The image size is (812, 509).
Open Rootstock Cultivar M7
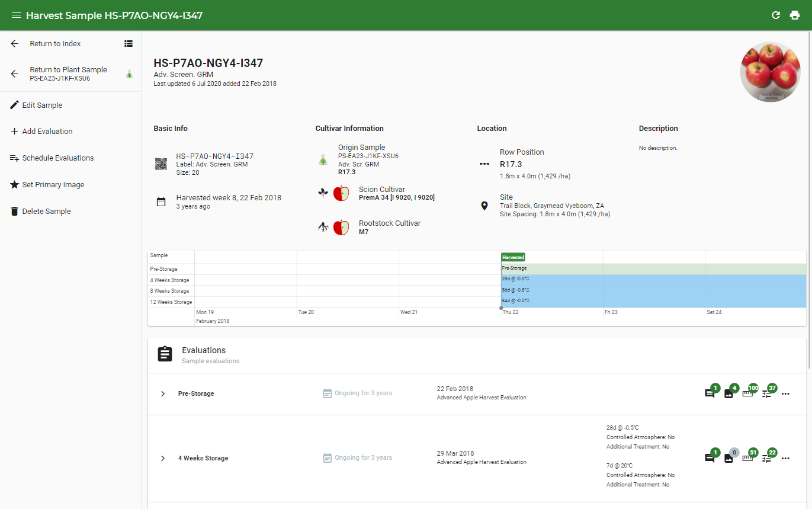click(364, 232)
